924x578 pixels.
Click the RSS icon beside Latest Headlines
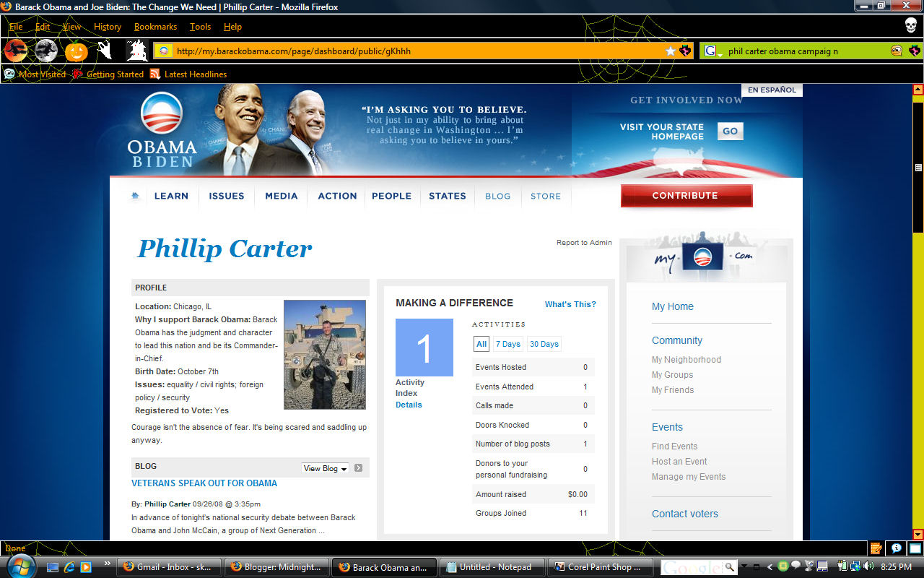click(x=155, y=74)
